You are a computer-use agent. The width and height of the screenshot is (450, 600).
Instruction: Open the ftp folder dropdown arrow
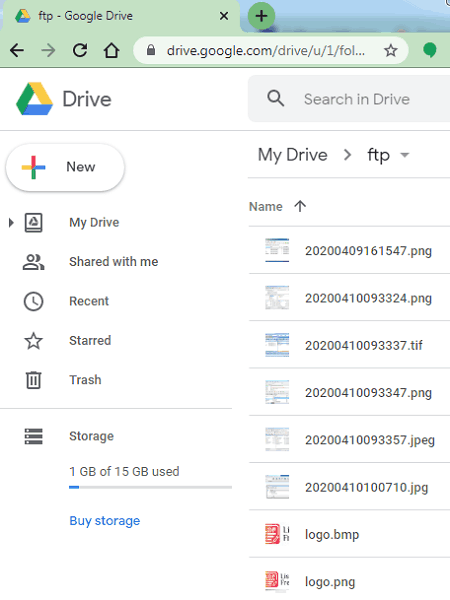click(x=404, y=155)
